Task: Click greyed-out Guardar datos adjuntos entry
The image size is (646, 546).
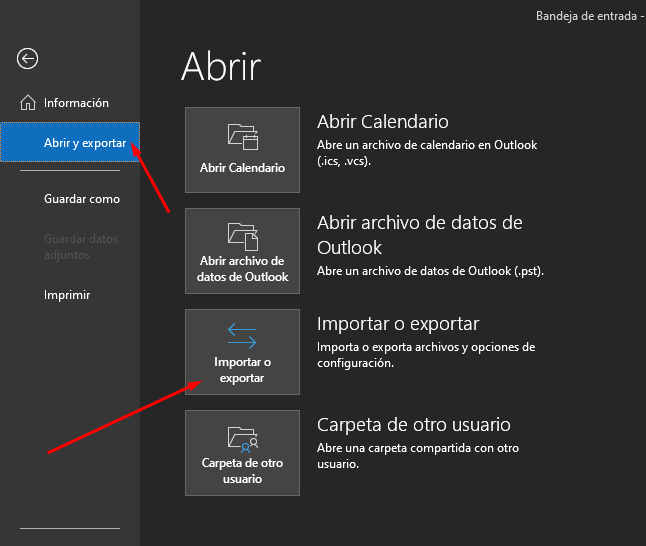Action: coord(81,247)
